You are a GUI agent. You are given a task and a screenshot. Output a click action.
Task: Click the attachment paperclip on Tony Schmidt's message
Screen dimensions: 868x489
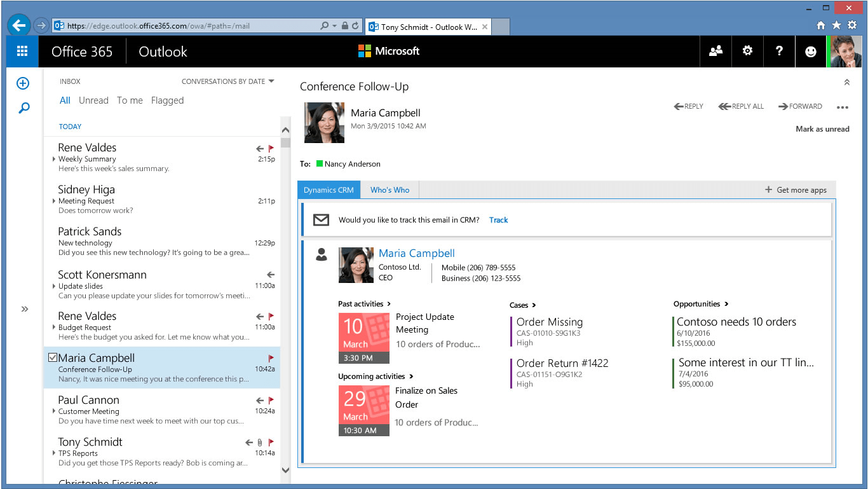coord(259,442)
